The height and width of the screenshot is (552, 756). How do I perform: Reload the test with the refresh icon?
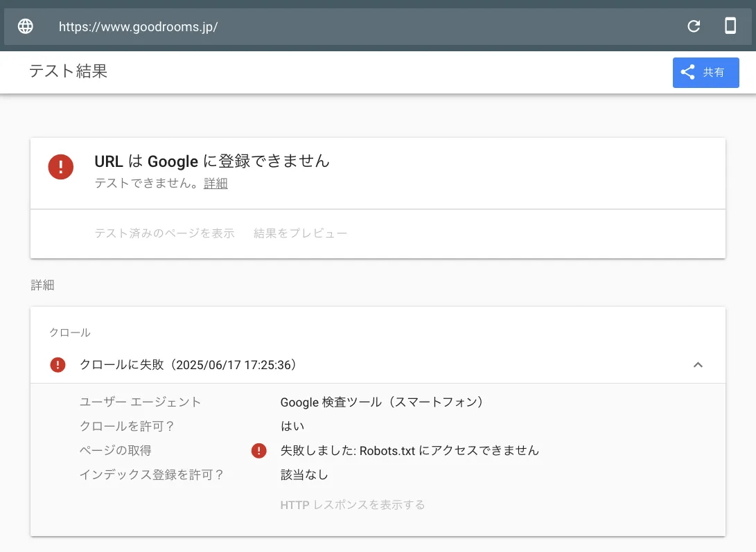tap(694, 26)
